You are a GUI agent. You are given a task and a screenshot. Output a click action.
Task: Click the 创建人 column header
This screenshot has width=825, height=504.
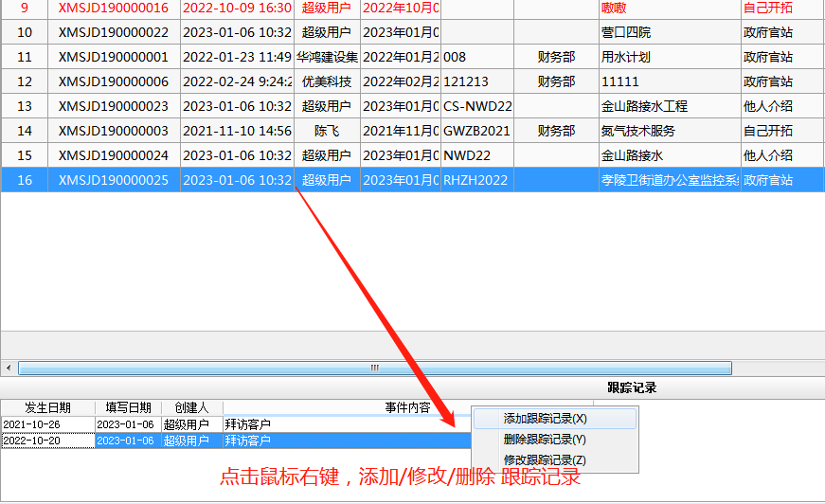point(191,407)
